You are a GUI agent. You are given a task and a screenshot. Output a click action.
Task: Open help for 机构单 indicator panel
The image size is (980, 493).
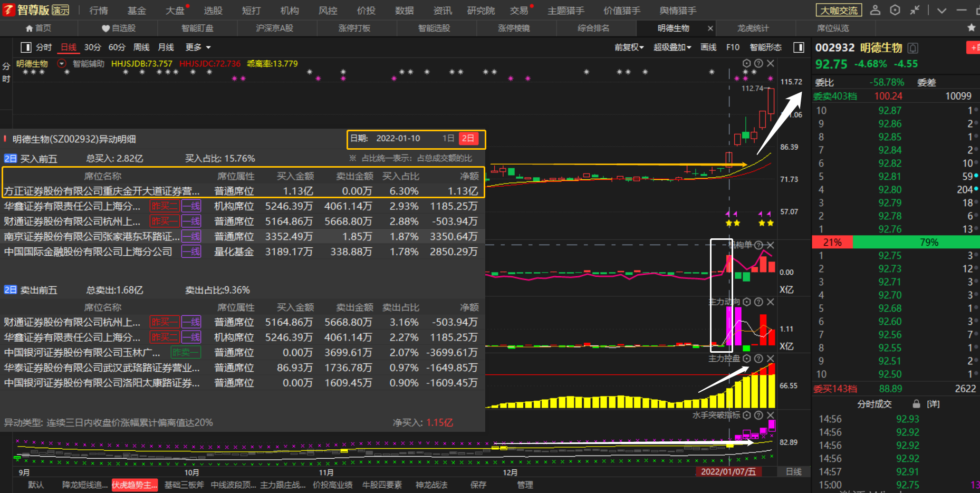[x=758, y=245]
